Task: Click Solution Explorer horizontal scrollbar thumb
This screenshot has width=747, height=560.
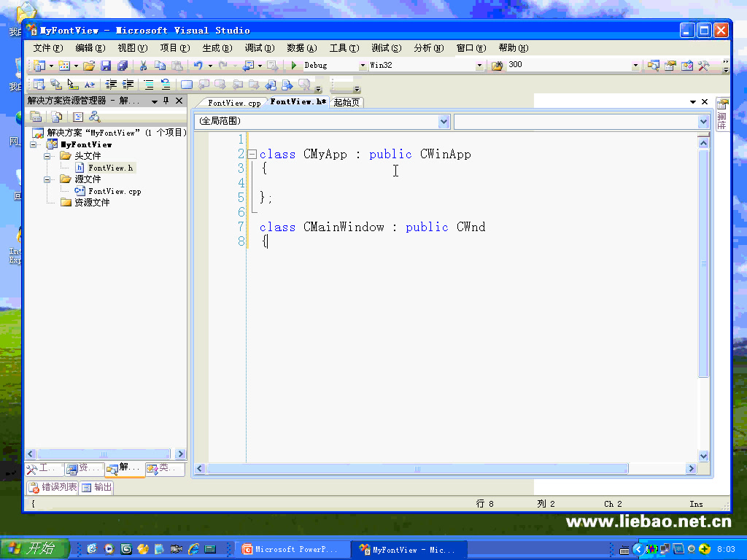Action: click(104, 454)
